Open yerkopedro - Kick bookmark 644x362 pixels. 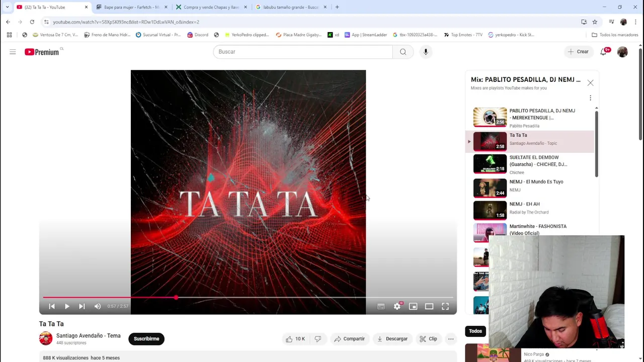[x=511, y=35]
